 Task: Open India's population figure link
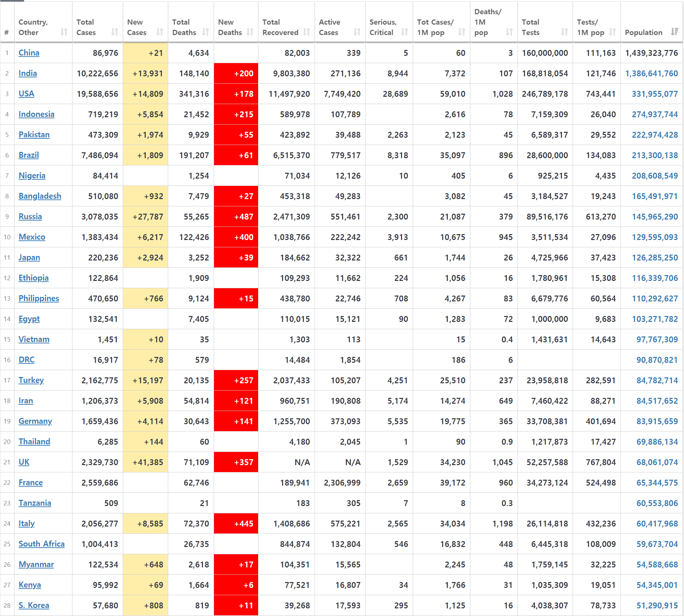[x=651, y=73]
